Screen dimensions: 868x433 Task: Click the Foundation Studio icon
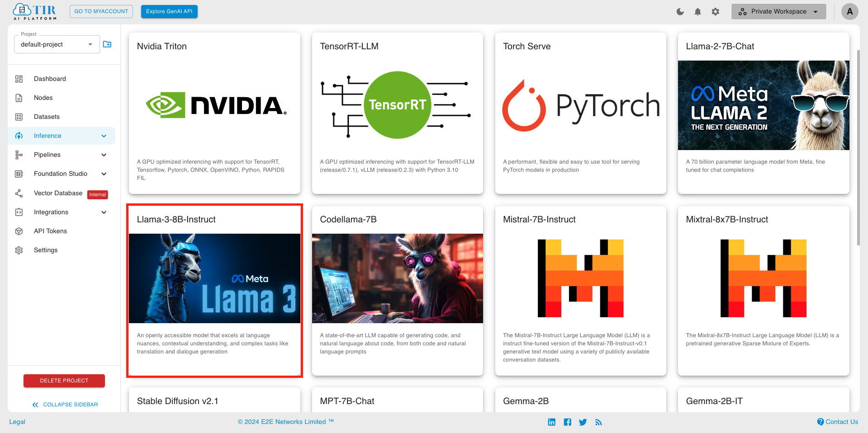pos(19,174)
